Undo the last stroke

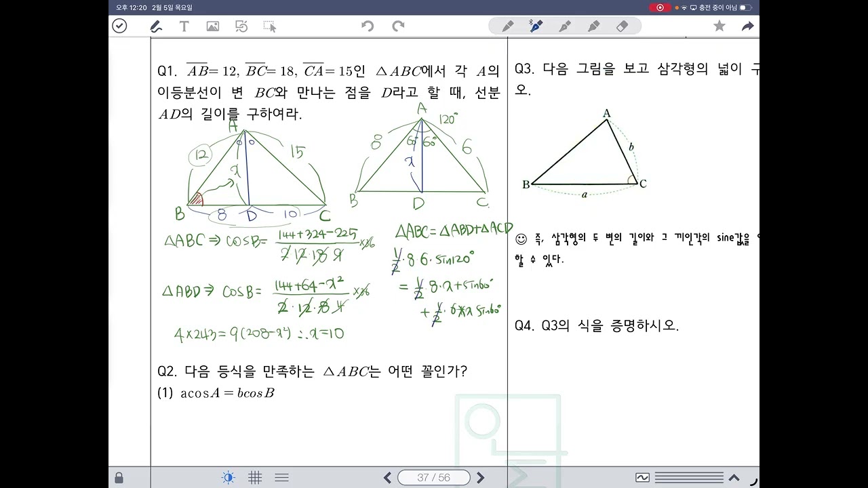[x=368, y=26]
